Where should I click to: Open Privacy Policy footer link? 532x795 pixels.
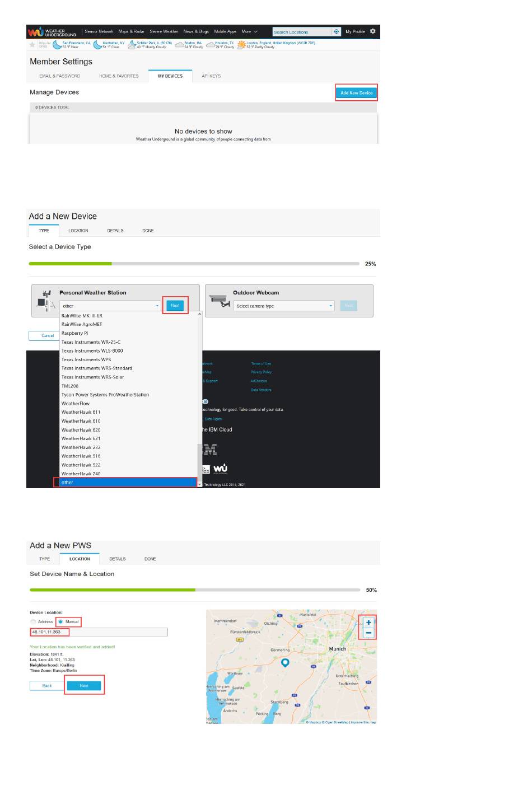tap(262, 372)
